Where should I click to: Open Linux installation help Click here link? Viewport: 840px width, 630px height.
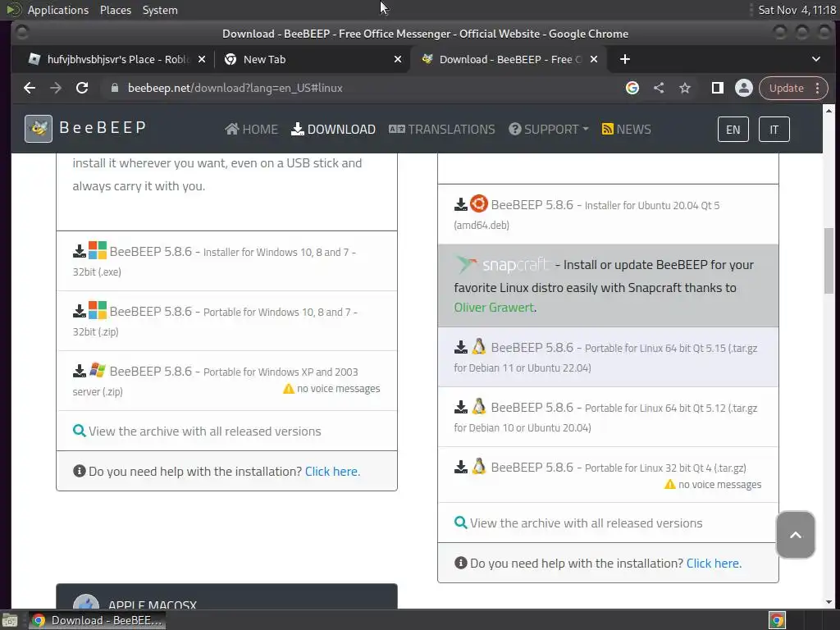coord(714,563)
